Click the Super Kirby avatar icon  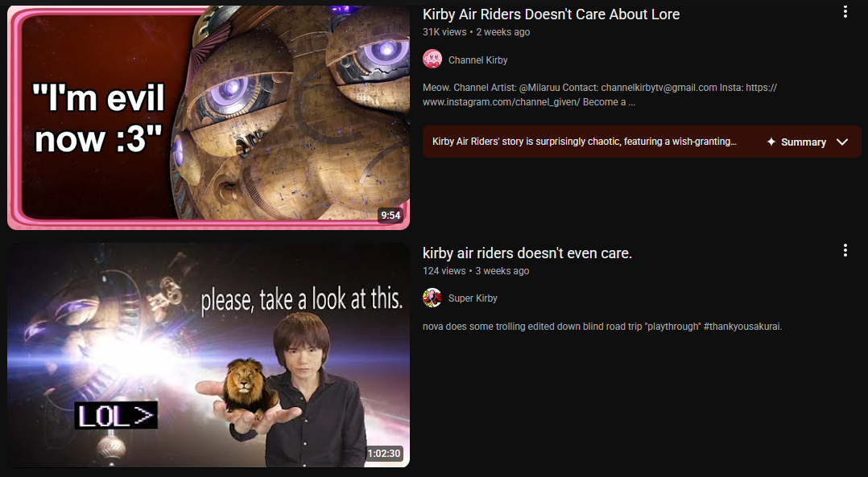[x=432, y=298]
